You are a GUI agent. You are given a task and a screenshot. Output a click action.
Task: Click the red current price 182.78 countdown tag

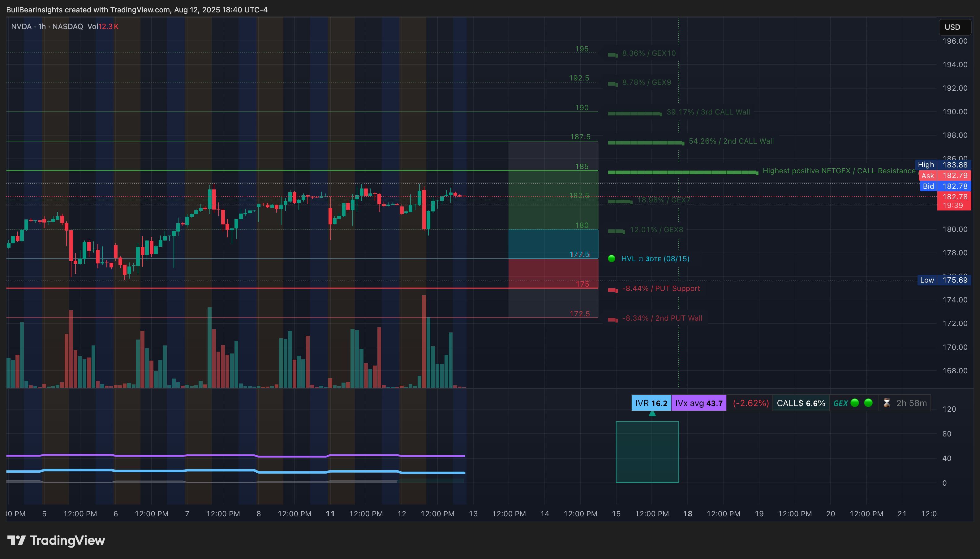tap(954, 201)
